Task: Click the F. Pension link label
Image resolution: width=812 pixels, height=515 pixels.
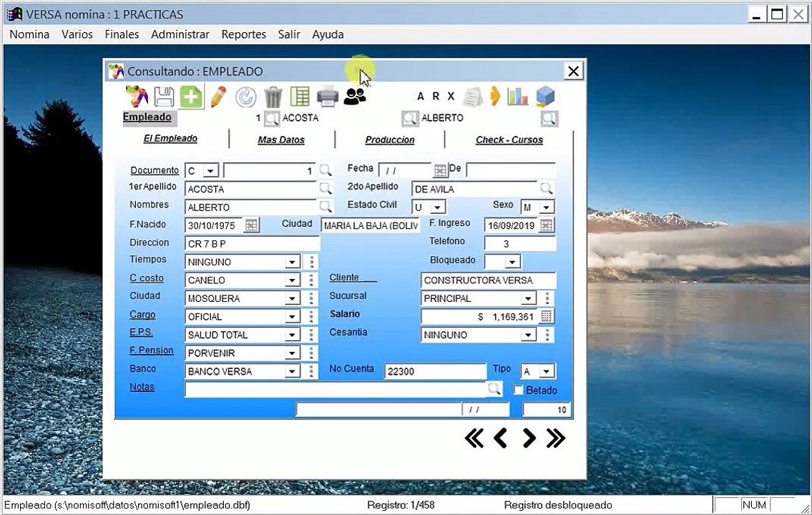Action: (x=151, y=350)
